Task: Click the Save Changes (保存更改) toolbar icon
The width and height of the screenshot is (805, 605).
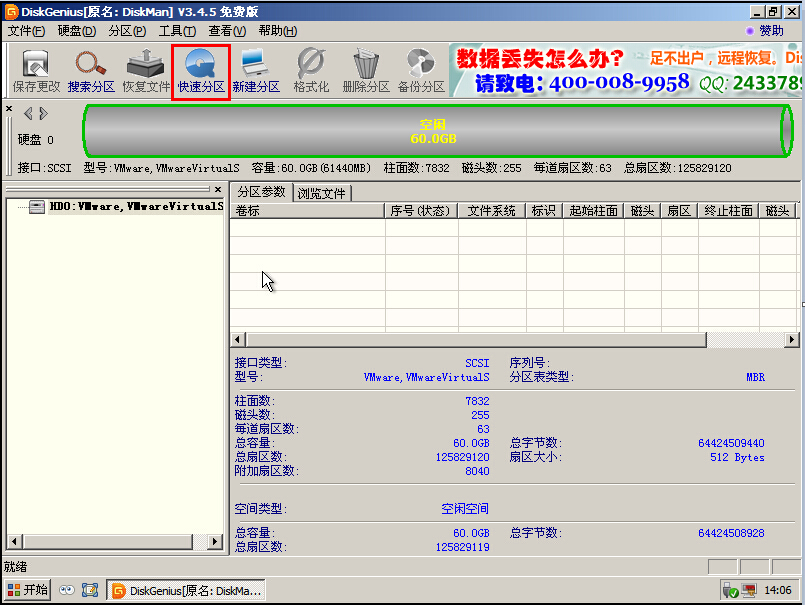Action: (36, 72)
